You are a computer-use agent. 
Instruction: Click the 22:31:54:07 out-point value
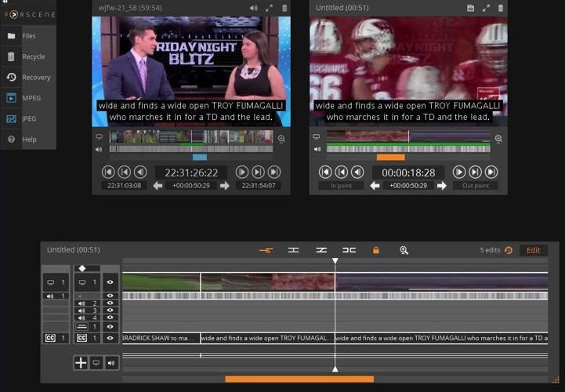(x=259, y=185)
